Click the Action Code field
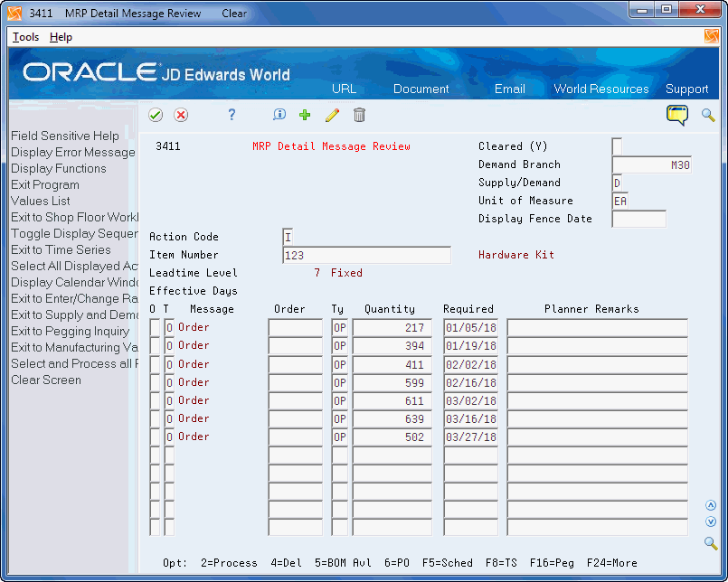Viewport: 728px width, 582px height. point(288,237)
